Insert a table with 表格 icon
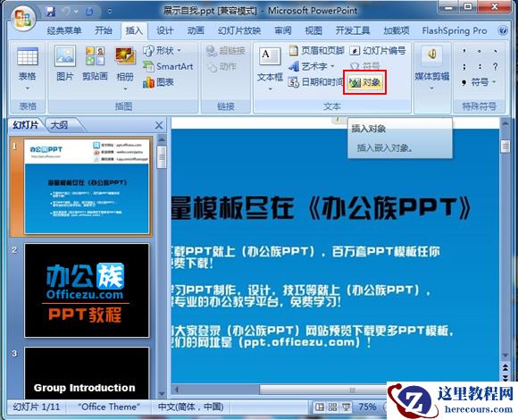The image size is (518, 420). (x=28, y=56)
